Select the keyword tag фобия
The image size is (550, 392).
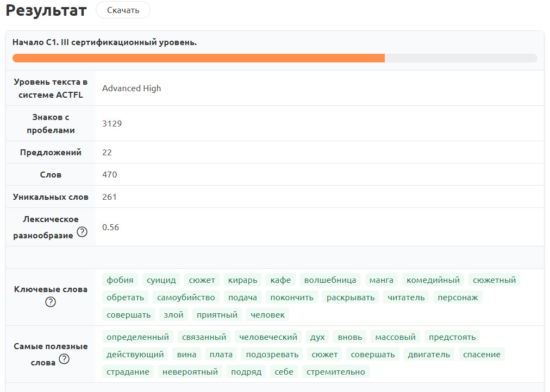pyautogui.click(x=120, y=280)
